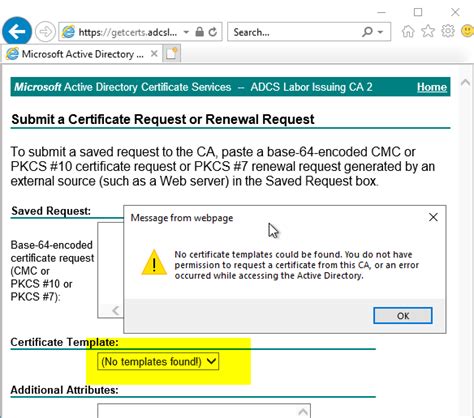Click the lock security report icon
This screenshot has width=474, height=418.
pos(199,32)
